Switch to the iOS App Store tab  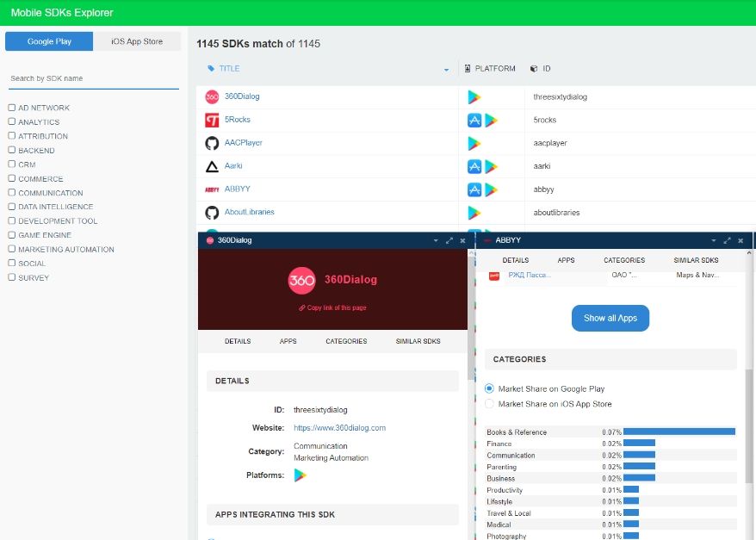point(137,40)
